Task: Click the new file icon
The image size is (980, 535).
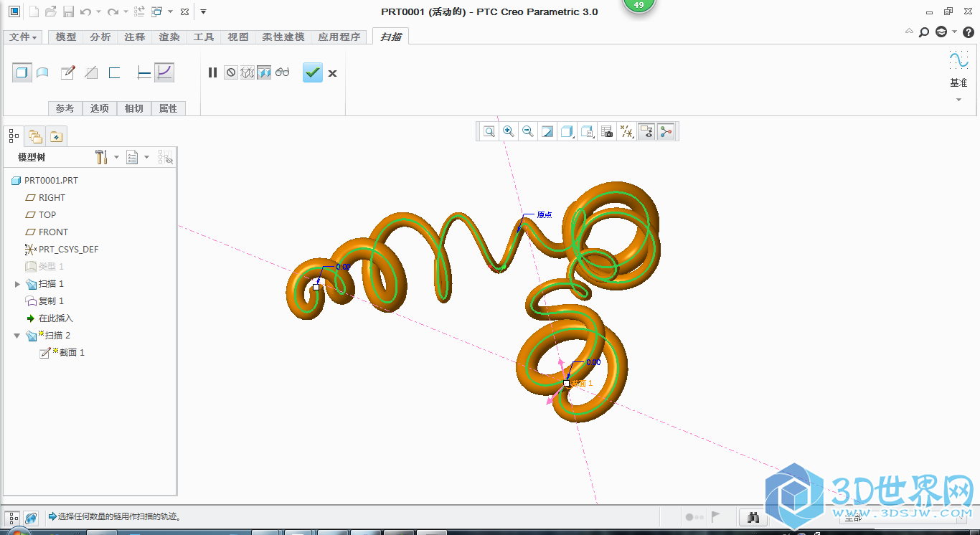Action: coord(34,11)
